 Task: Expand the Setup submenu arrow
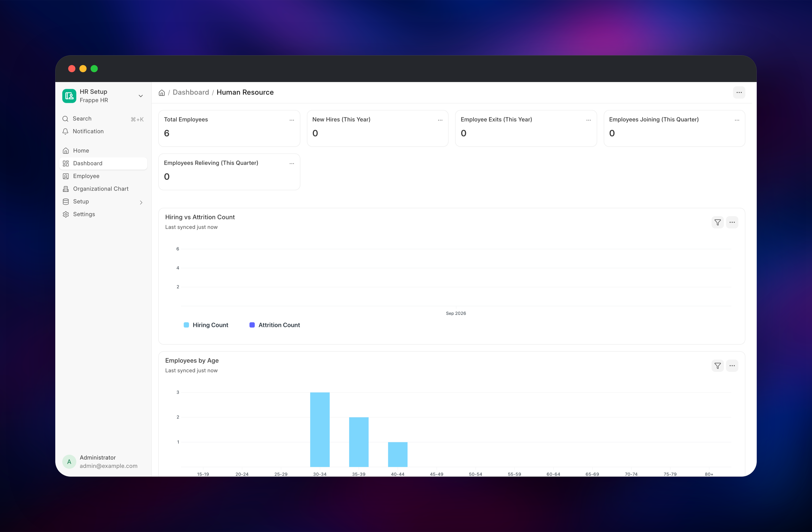pyautogui.click(x=141, y=202)
